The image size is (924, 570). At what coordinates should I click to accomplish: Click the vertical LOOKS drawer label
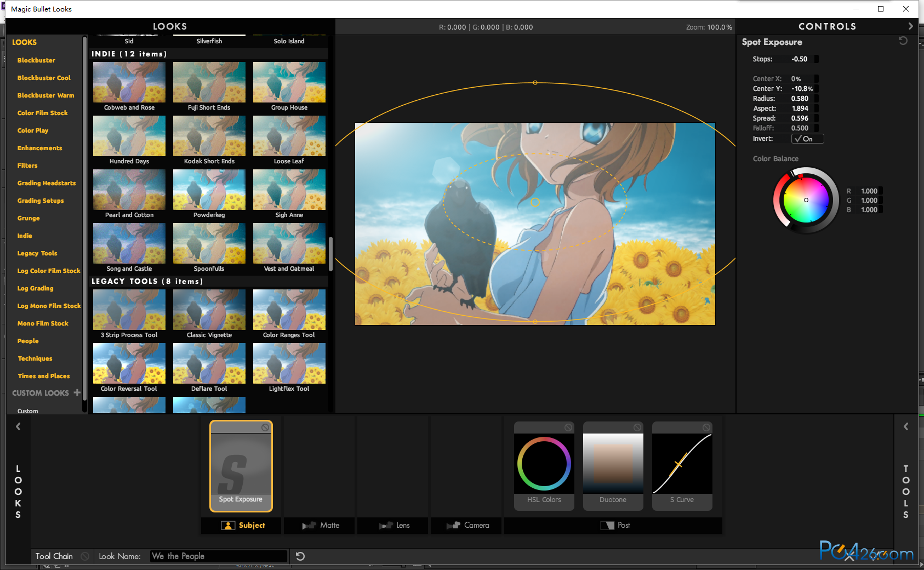18,492
